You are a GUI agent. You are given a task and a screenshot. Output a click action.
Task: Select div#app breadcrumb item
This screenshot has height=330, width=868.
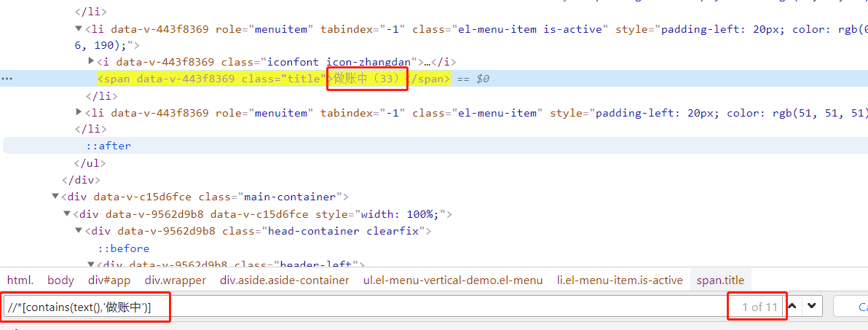[109, 280]
